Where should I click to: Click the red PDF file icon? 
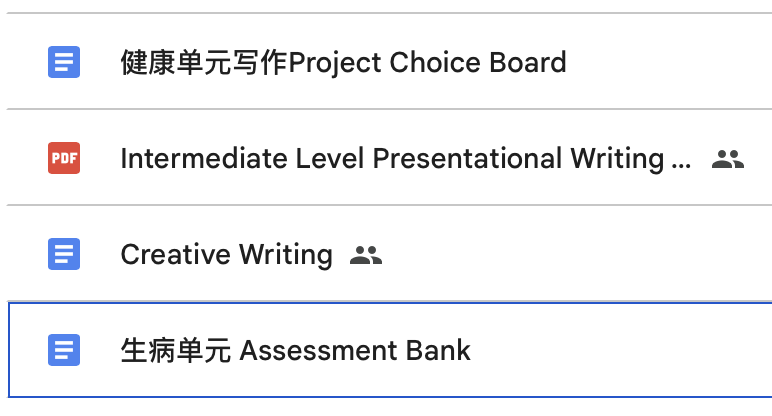pyautogui.click(x=64, y=159)
